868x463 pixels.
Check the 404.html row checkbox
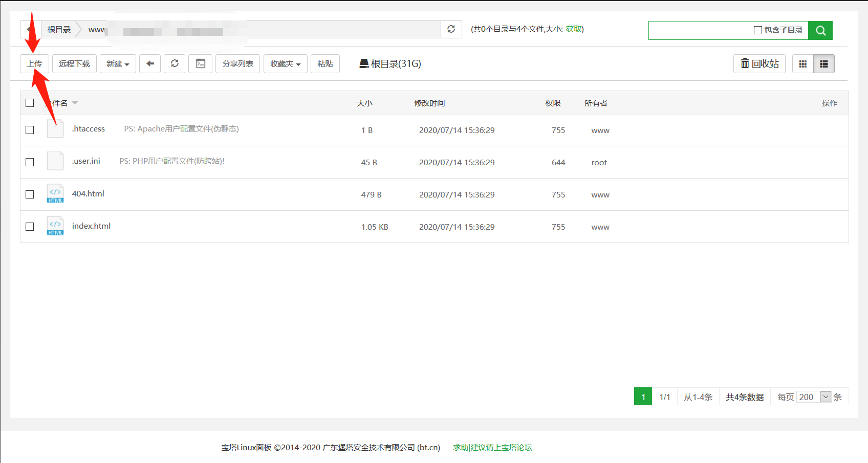click(30, 194)
